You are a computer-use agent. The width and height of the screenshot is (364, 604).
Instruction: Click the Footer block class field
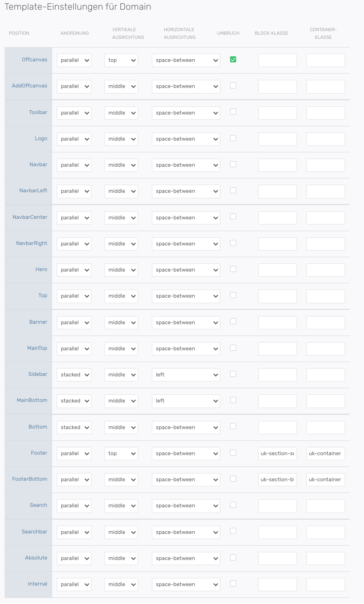point(277,454)
